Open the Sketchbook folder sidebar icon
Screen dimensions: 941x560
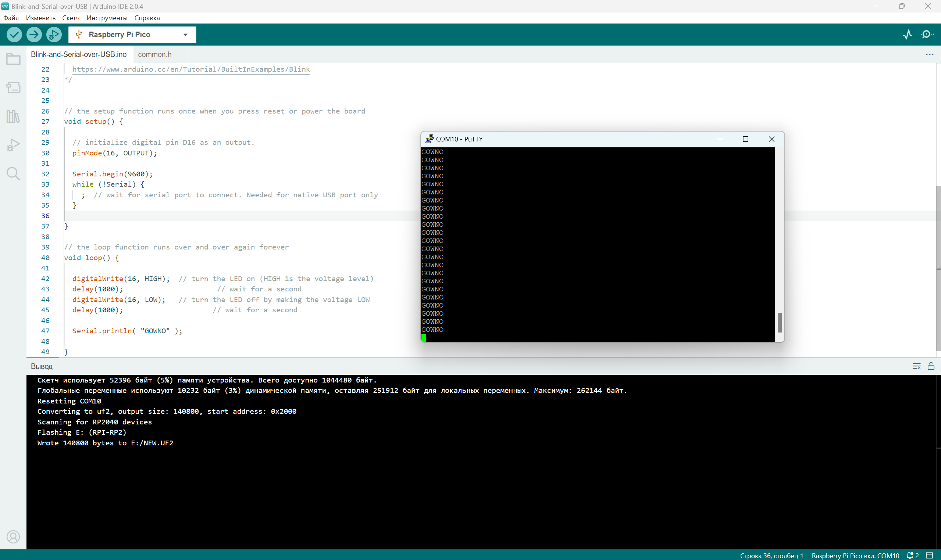click(13, 59)
